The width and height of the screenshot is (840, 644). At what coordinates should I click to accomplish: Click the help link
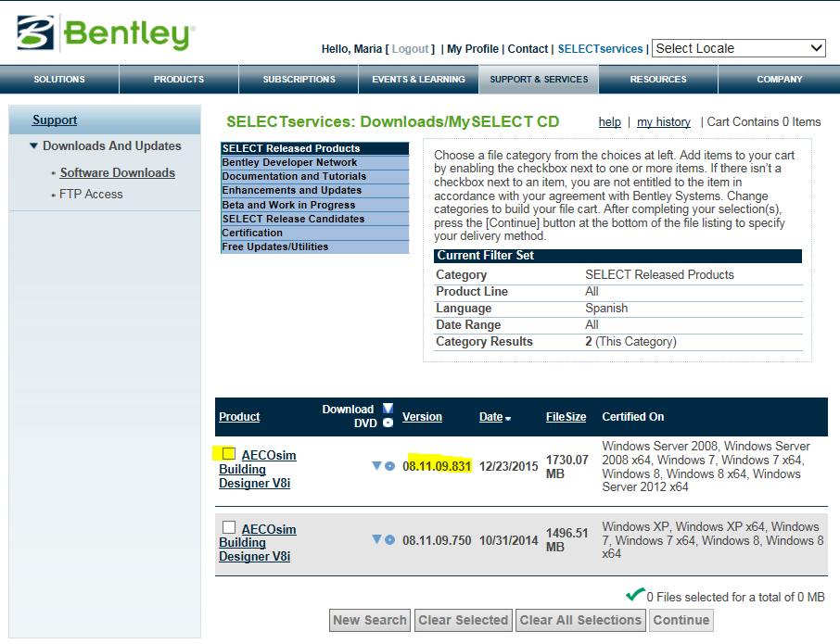click(x=610, y=122)
